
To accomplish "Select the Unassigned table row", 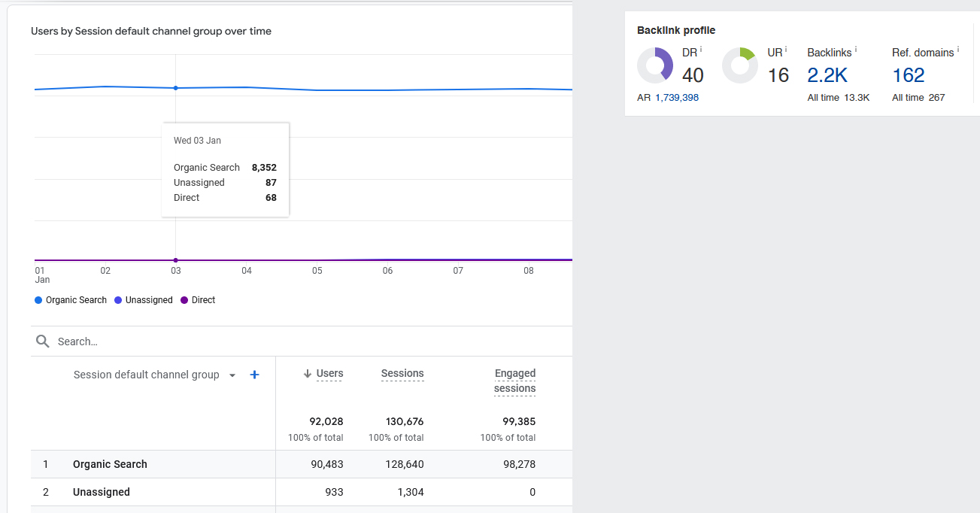I will (302, 492).
